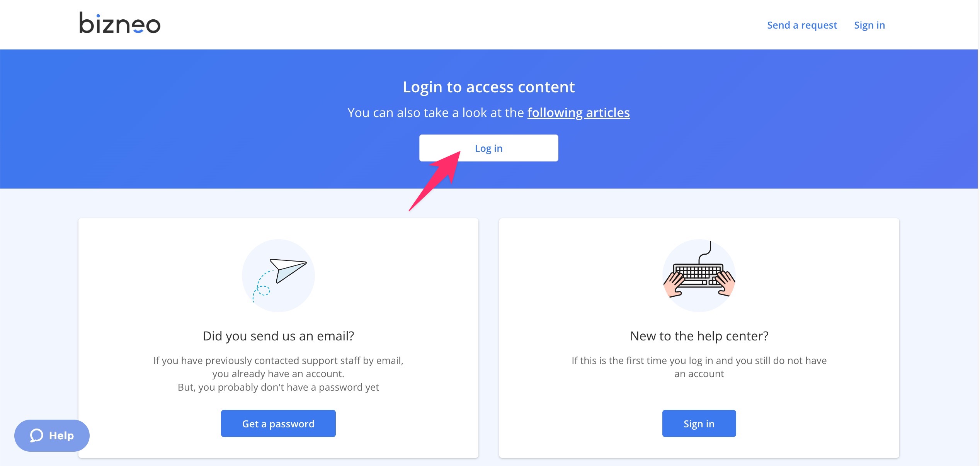The height and width of the screenshot is (466, 980).
Task: Open the following articles link
Action: pyautogui.click(x=578, y=112)
